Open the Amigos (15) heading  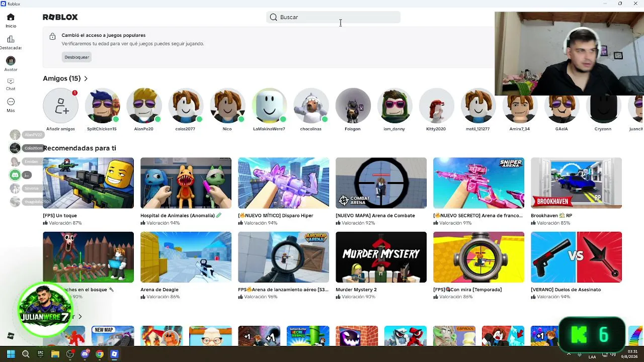point(62,78)
